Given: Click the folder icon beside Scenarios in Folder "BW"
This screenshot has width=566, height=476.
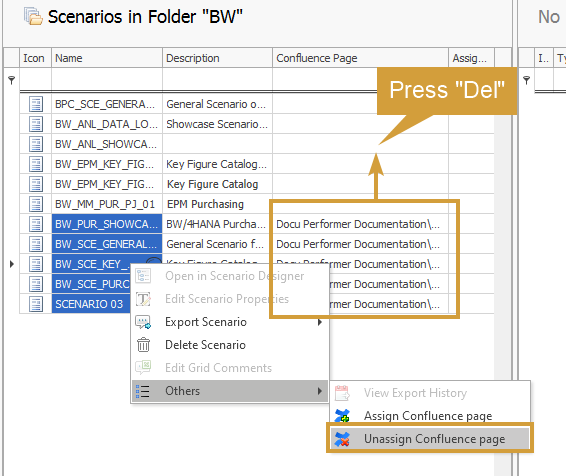Looking at the screenshot, I should pyautogui.click(x=33, y=16).
